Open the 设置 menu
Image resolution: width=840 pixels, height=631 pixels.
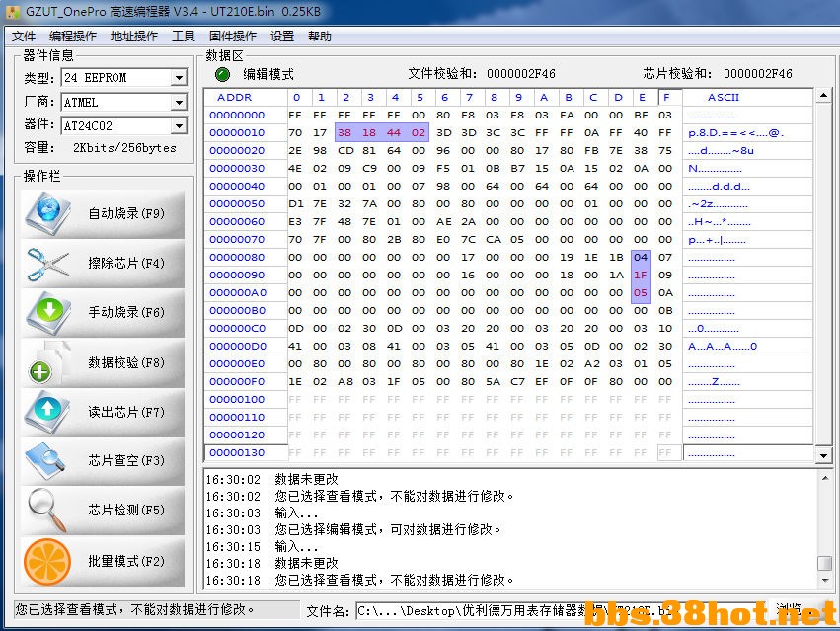281,37
